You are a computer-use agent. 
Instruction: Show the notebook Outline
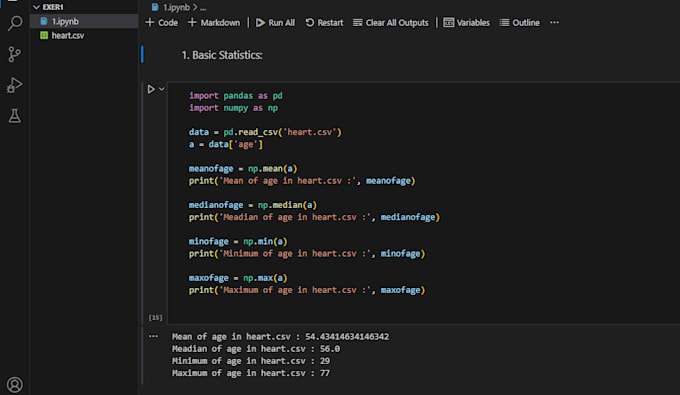click(520, 23)
